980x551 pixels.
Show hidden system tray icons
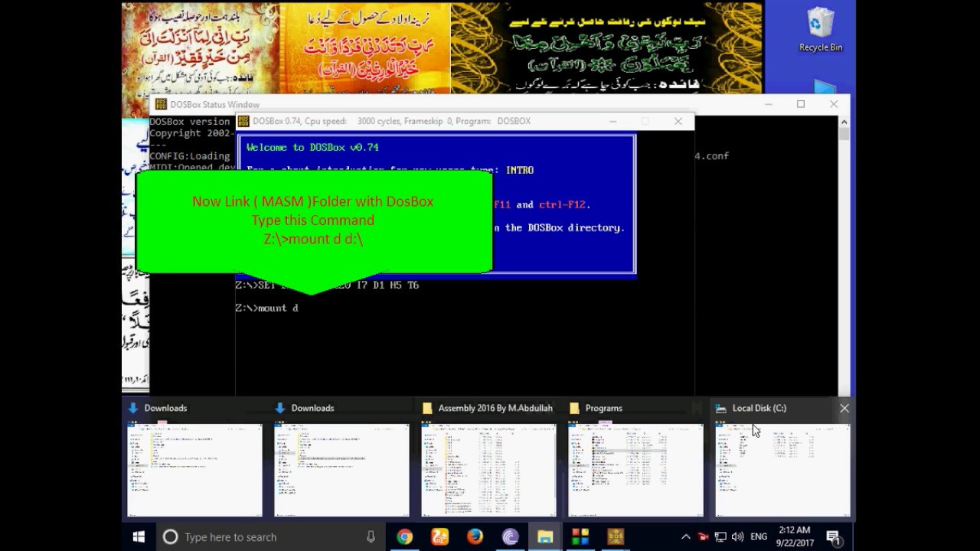[686, 537]
